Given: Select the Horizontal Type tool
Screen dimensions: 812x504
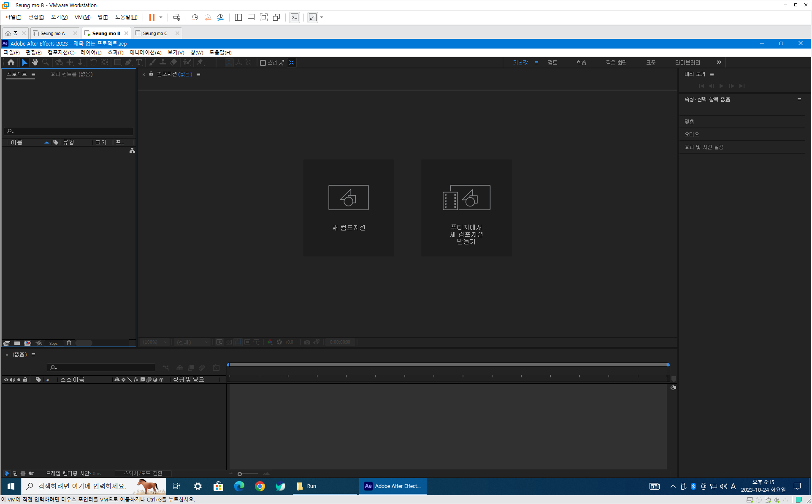Looking at the screenshot, I should [x=139, y=62].
